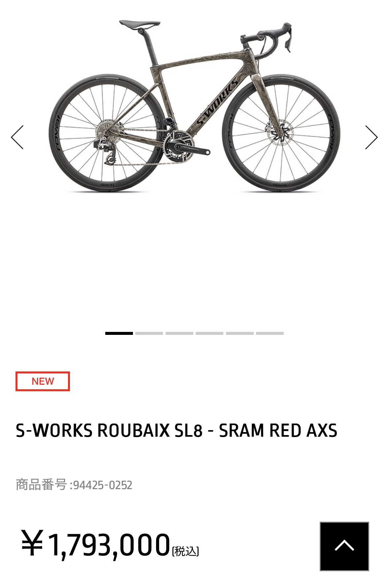
Task: Click the 税込 tax-included label
Action: [x=185, y=551]
